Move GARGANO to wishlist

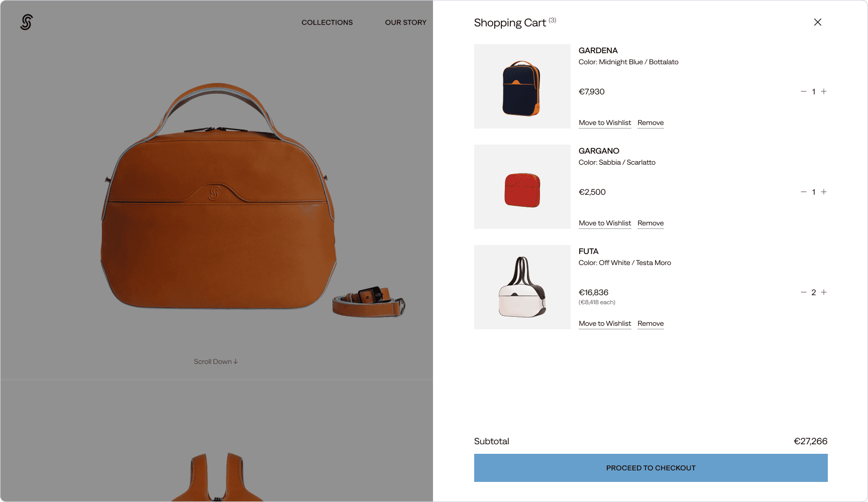pyautogui.click(x=605, y=223)
